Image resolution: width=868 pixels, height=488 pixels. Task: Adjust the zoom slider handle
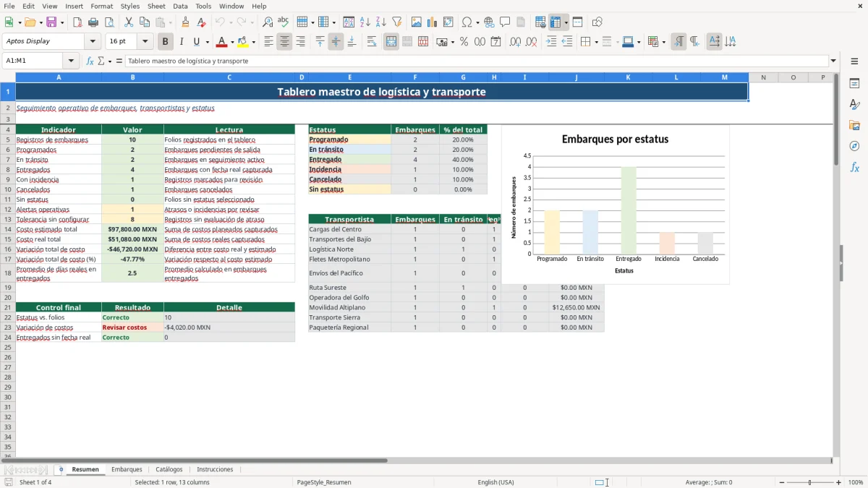[810, 482]
